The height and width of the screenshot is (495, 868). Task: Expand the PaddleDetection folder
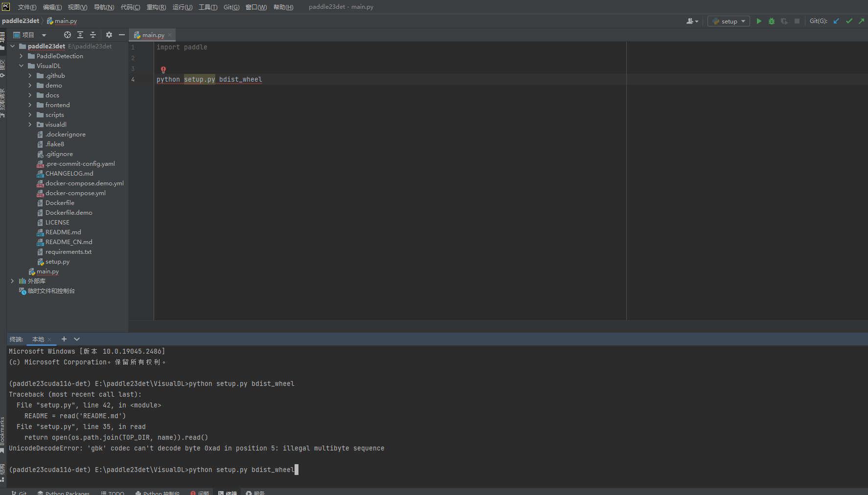click(21, 56)
